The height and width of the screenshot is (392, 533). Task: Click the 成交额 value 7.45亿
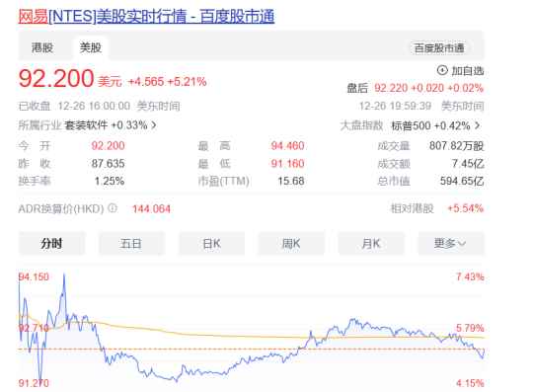coord(468,164)
